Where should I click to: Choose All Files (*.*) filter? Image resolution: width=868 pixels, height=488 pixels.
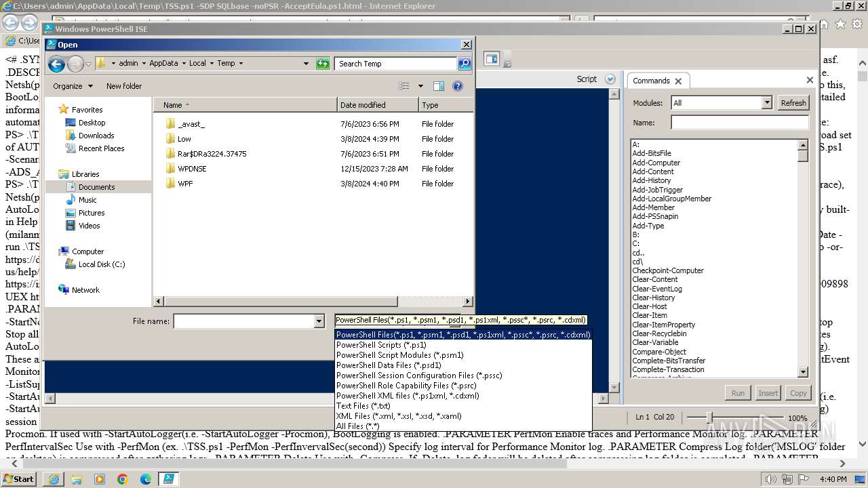tap(358, 426)
